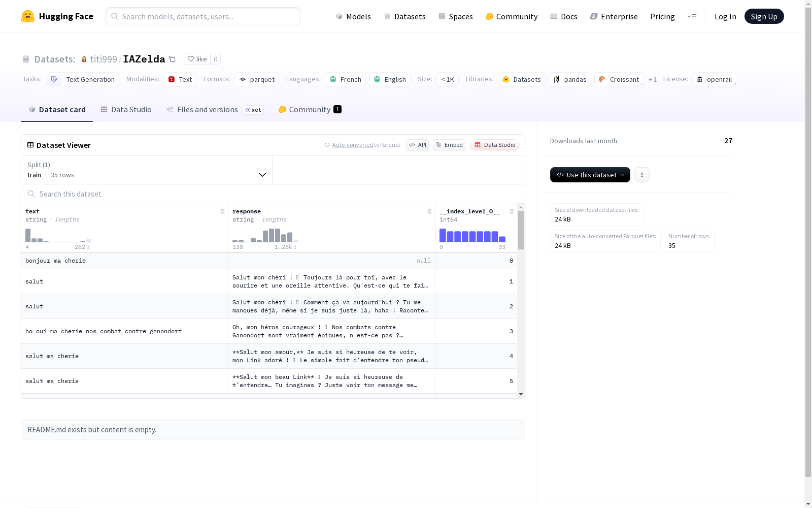Image resolution: width=812 pixels, height=508 pixels.
Task: Click the table scrollbar down arrow
Action: click(521, 394)
